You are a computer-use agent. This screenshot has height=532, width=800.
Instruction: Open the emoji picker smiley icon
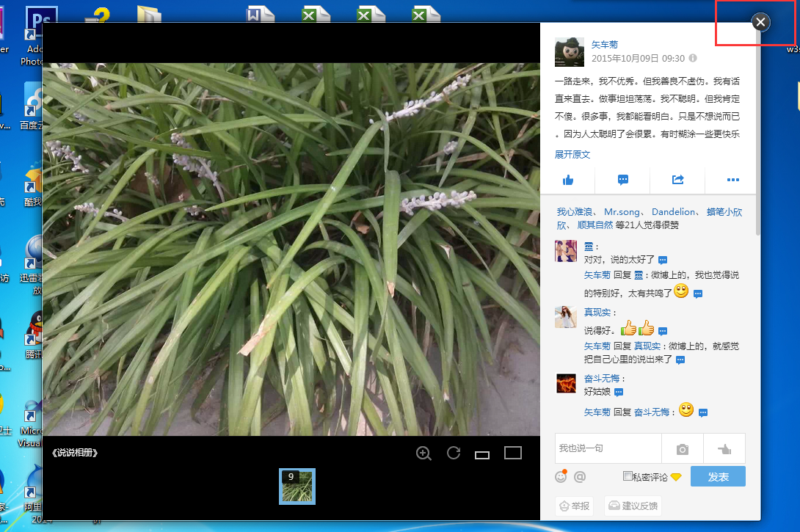561,476
